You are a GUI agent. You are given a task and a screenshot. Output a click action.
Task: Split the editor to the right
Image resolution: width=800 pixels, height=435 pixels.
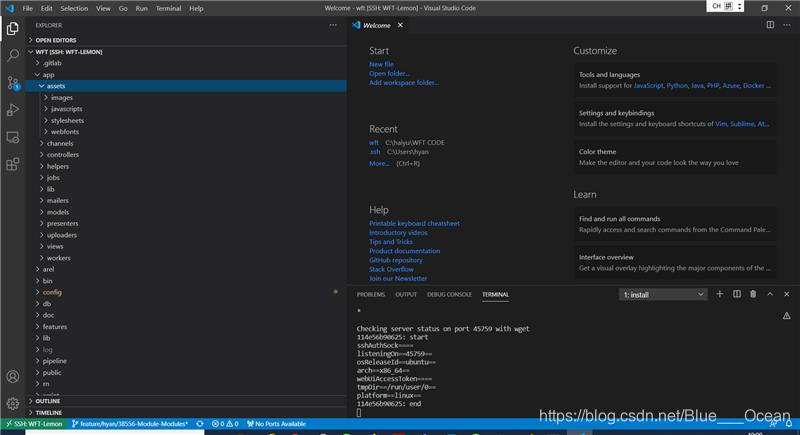click(770, 25)
